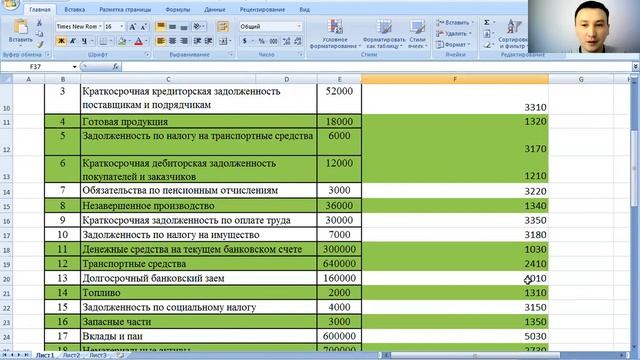
Task: Toggle Underline (Ч) formatting
Action: click(x=84, y=41)
